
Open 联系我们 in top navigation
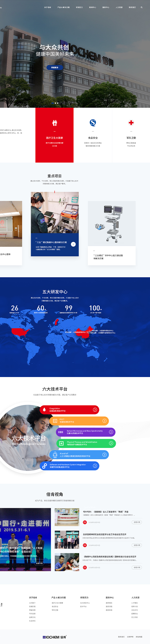tap(132, 7)
